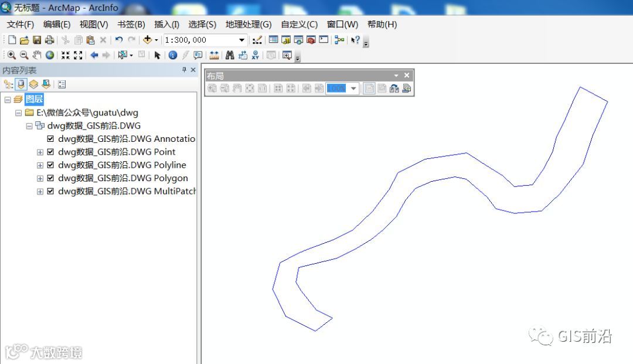Go back to previous extent
This screenshot has width=633, height=364.
pyautogui.click(x=94, y=55)
